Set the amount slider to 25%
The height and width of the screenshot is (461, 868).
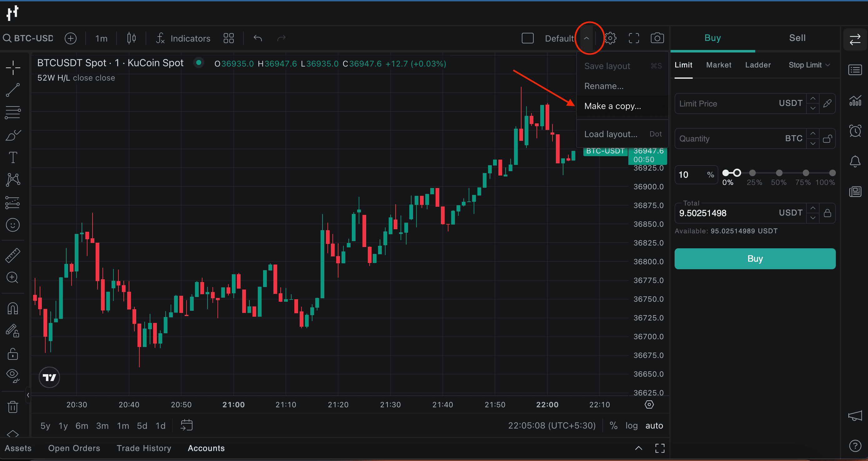pyautogui.click(x=752, y=173)
